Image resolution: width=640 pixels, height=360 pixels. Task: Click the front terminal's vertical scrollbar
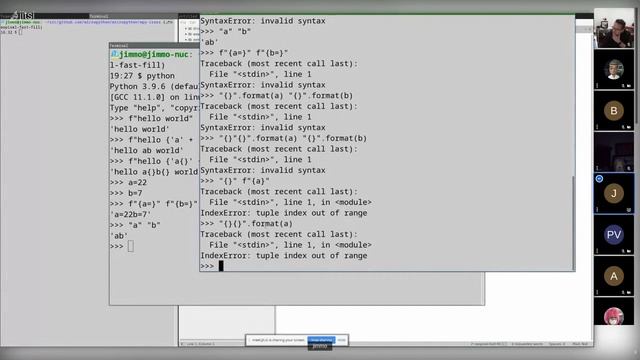[573, 222]
